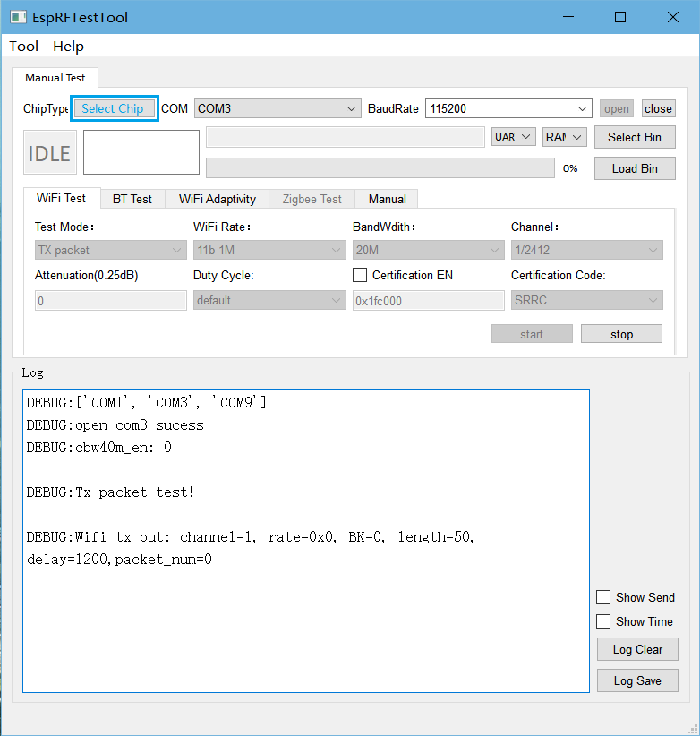
Task: Click inside the debug log text area
Action: (305, 627)
